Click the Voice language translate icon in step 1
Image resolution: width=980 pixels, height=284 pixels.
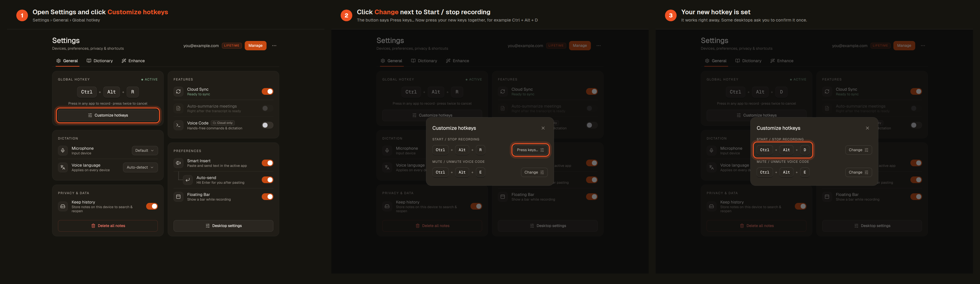pyautogui.click(x=63, y=167)
